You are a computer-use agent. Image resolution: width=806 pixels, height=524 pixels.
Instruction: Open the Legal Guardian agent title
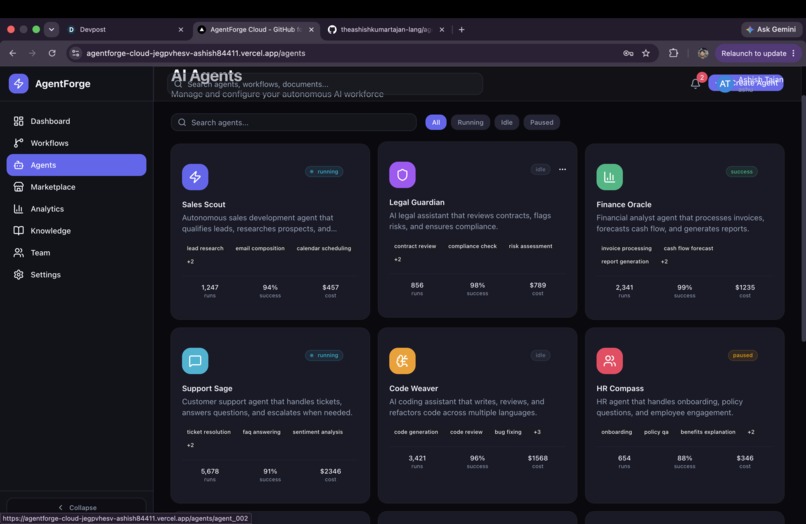417,202
